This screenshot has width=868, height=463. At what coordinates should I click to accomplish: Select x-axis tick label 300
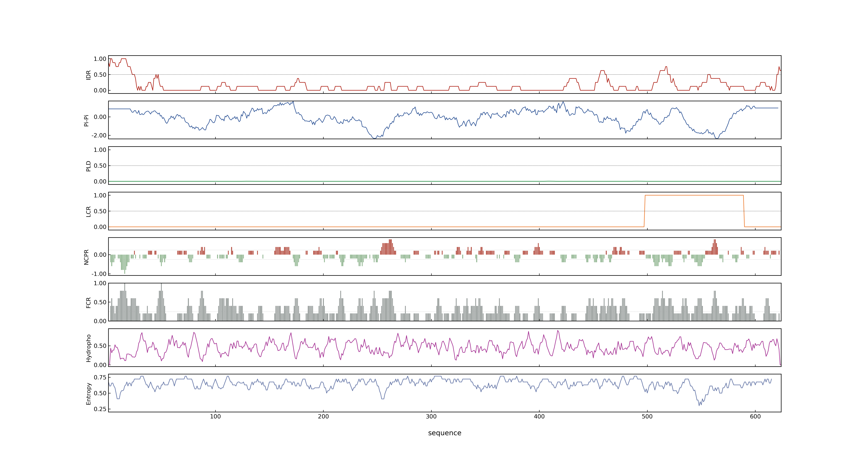point(431,416)
